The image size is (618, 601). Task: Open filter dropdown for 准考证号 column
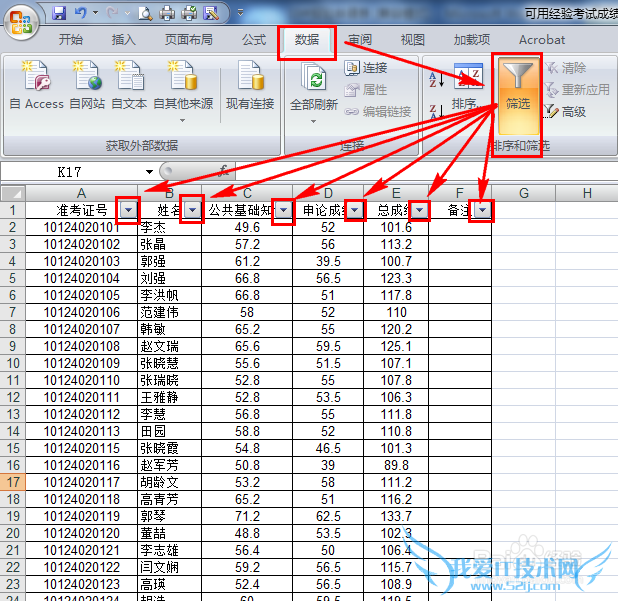[128, 210]
